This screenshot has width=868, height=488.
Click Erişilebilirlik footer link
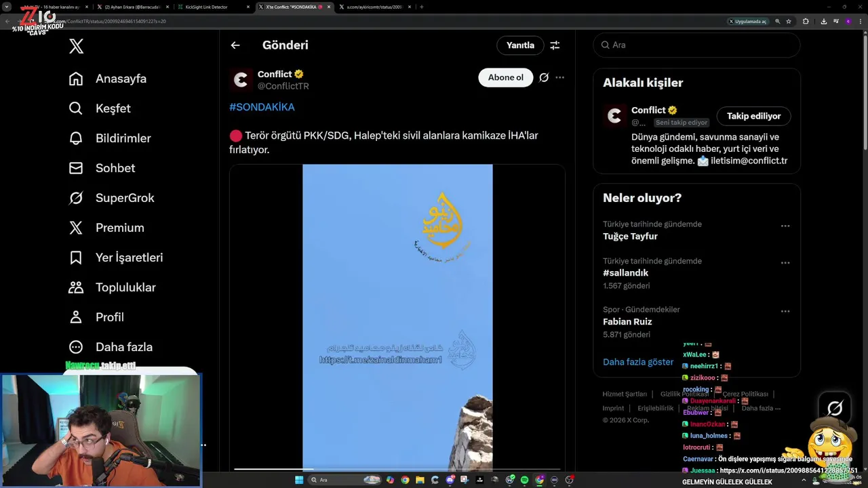656,408
